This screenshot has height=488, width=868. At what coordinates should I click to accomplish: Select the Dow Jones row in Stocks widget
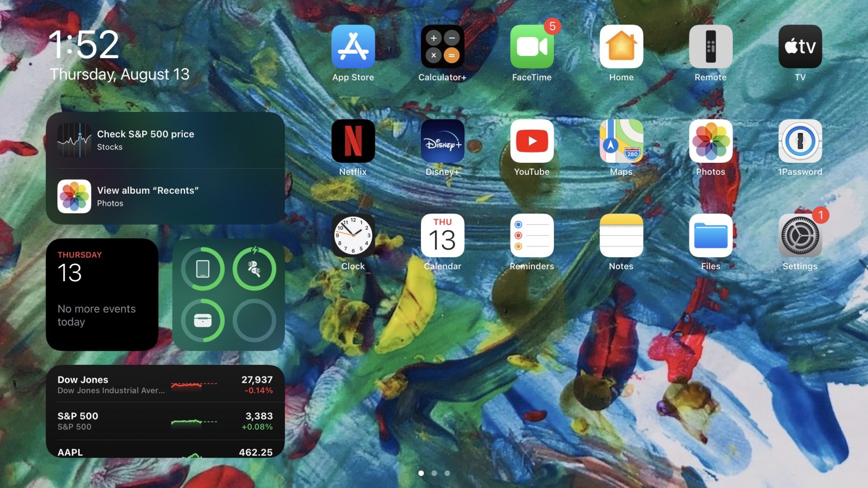click(x=165, y=384)
